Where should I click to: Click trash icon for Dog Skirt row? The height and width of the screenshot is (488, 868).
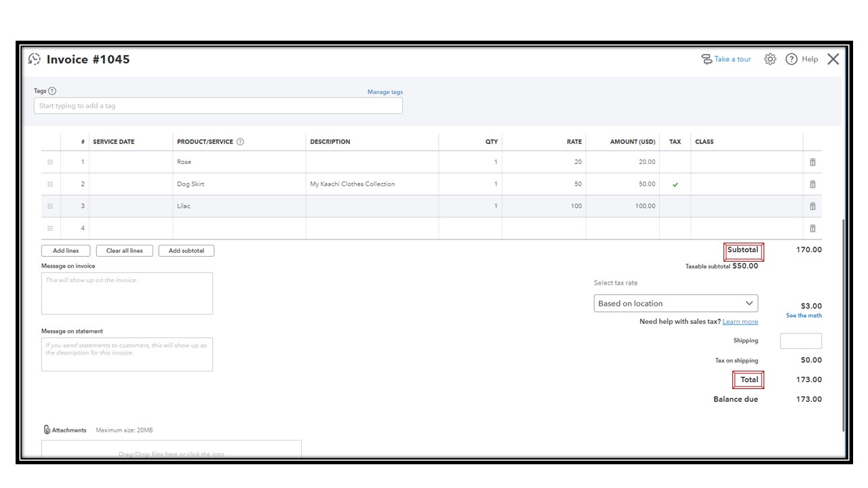pyautogui.click(x=812, y=184)
